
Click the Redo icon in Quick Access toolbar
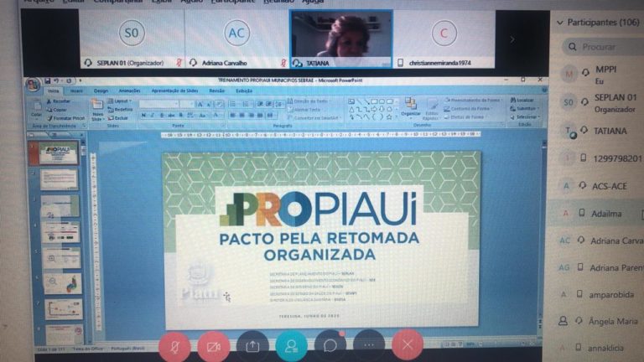(69, 80)
